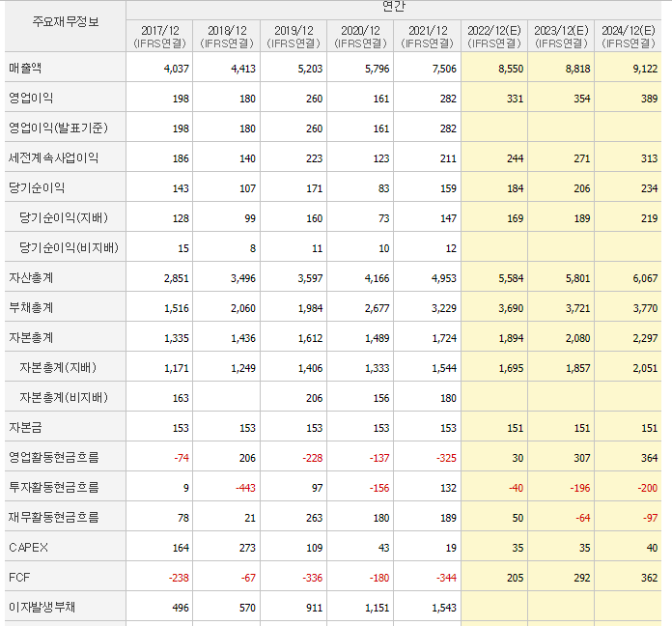Click the 2020/12 column header
Image resolution: width=672 pixels, height=626 pixels.
pos(360,37)
